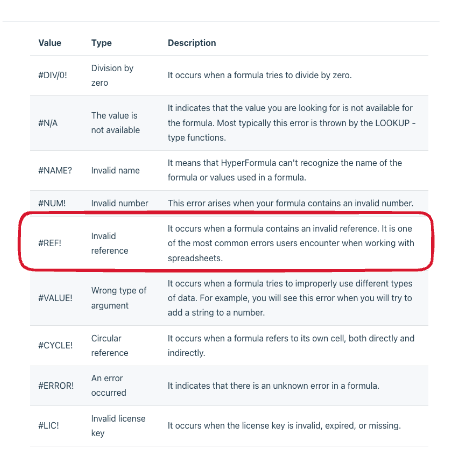
Task: Select the #NUM! value cell
Action: pyautogui.click(x=52, y=203)
